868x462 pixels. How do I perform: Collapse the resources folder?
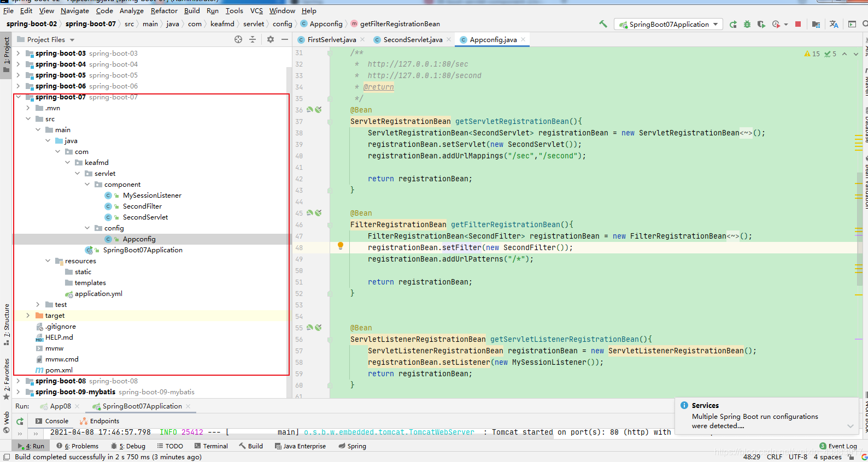48,261
